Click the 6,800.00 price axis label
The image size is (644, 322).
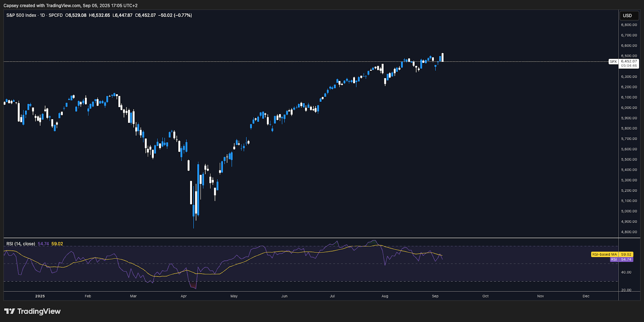(x=629, y=25)
